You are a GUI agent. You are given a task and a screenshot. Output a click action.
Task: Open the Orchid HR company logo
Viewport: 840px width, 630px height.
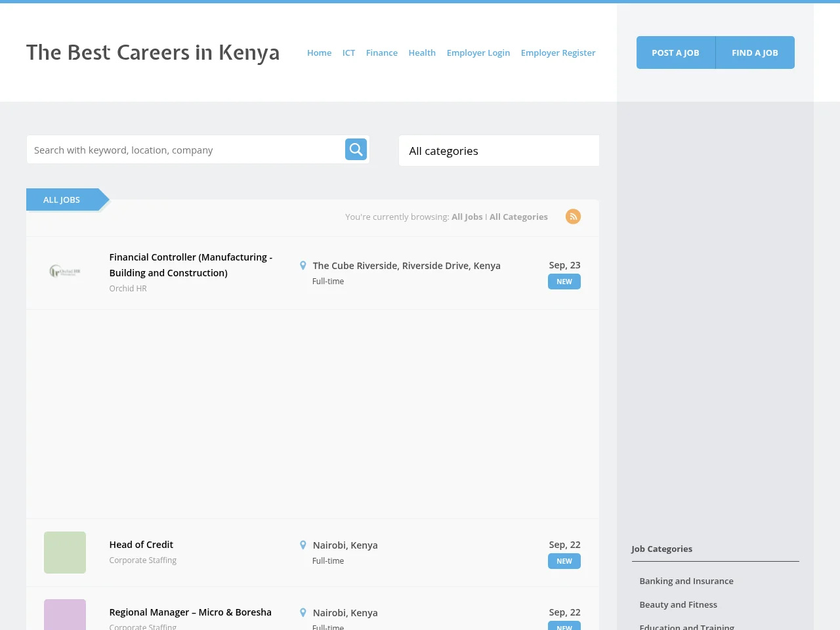65,271
